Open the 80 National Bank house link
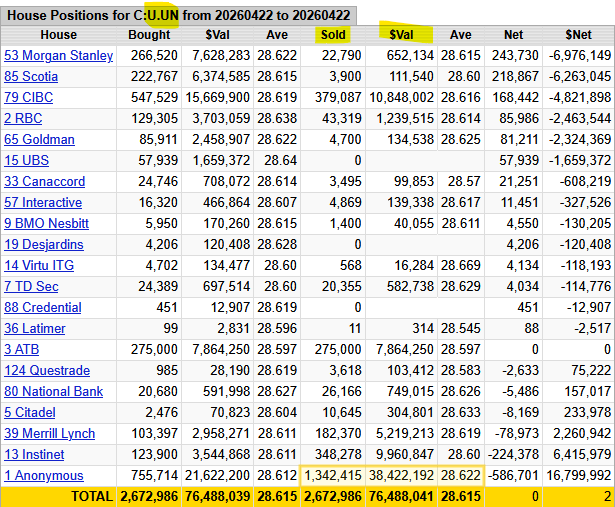 (53, 391)
